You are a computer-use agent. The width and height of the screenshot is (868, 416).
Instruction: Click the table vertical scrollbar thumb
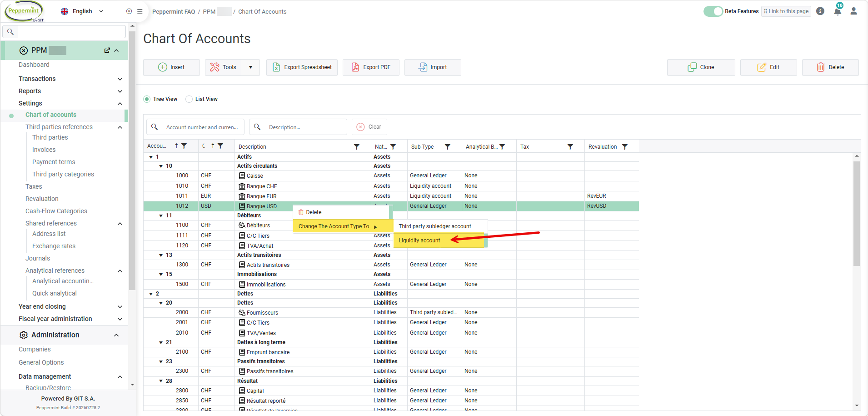(x=857, y=214)
